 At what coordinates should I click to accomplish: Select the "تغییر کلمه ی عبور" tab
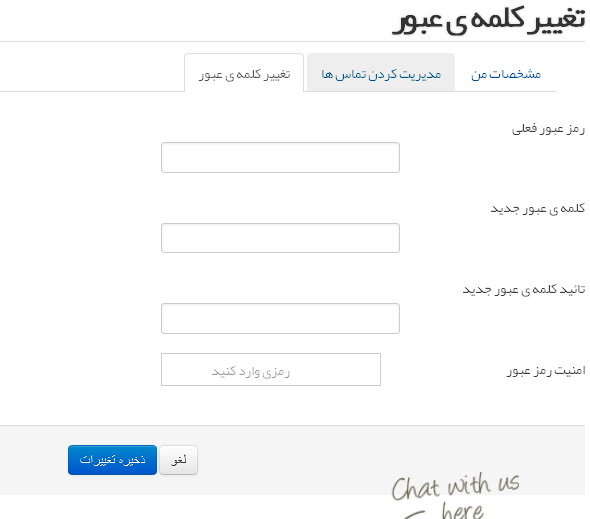(x=244, y=73)
